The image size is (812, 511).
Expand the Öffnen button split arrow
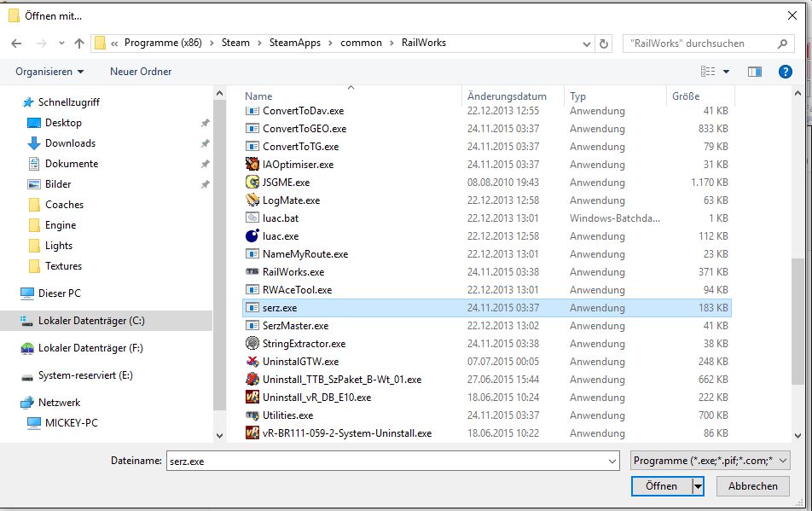(698, 486)
